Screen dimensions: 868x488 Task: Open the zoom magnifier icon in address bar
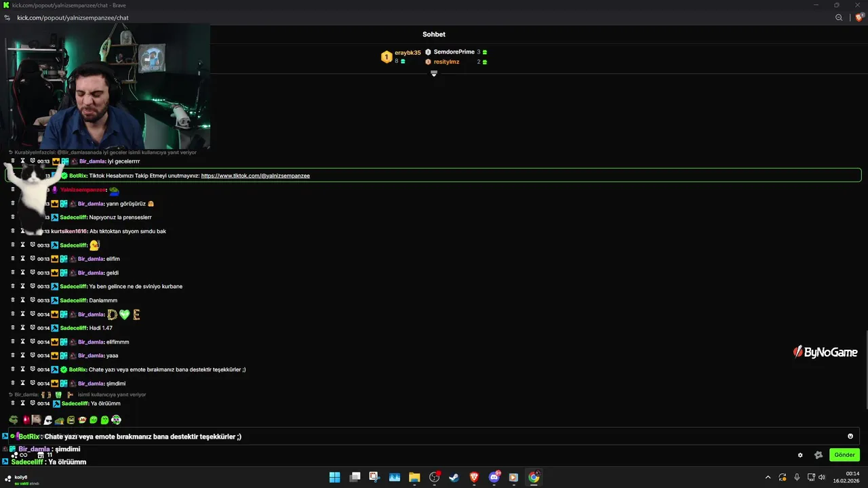pyautogui.click(x=839, y=18)
